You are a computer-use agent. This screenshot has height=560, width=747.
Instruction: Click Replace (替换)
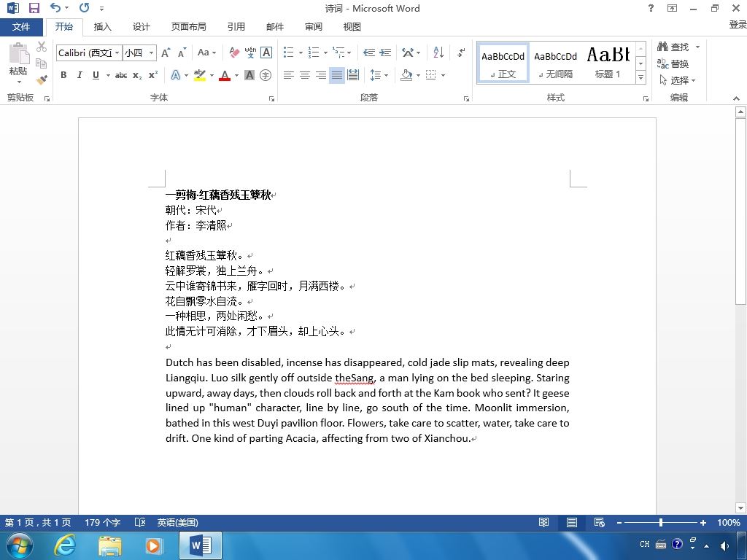pyautogui.click(x=673, y=63)
